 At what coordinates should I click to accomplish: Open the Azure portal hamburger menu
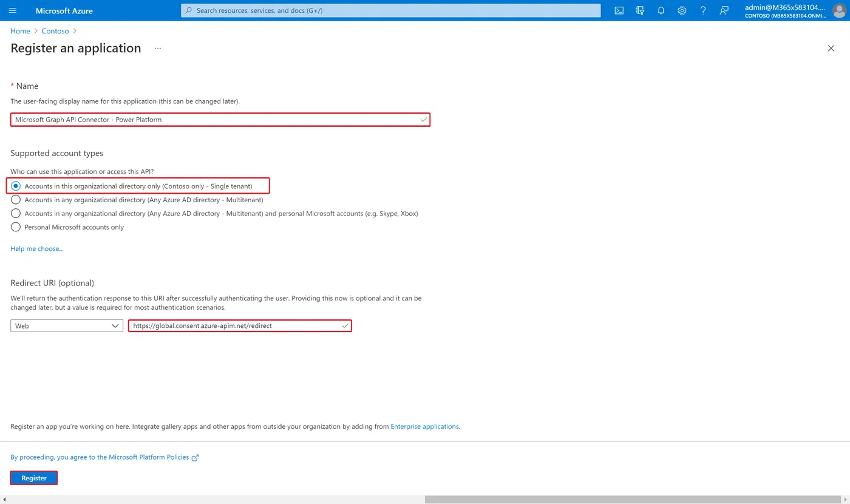click(13, 10)
